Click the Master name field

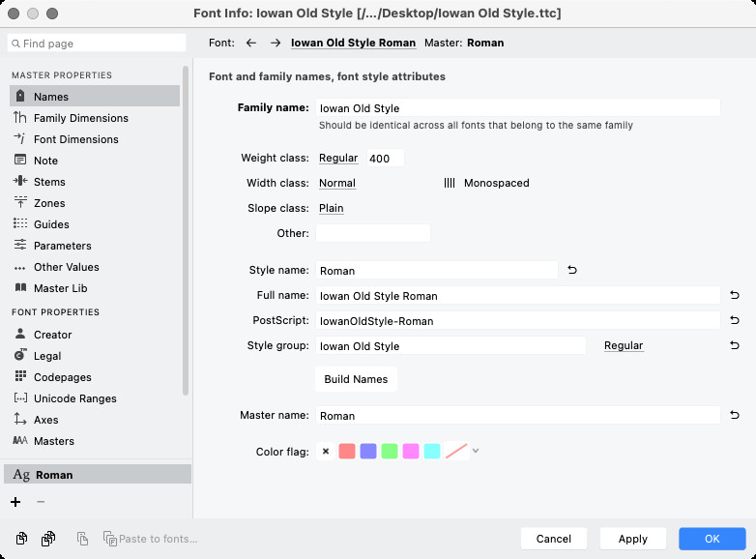point(518,415)
